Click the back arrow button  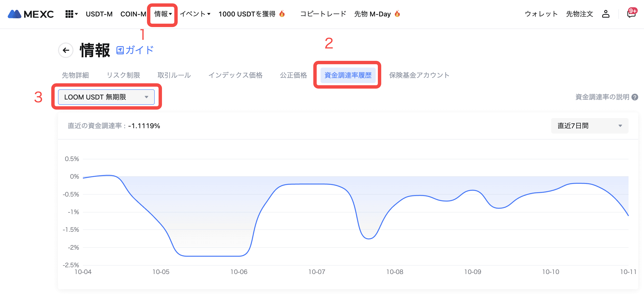[66, 50]
